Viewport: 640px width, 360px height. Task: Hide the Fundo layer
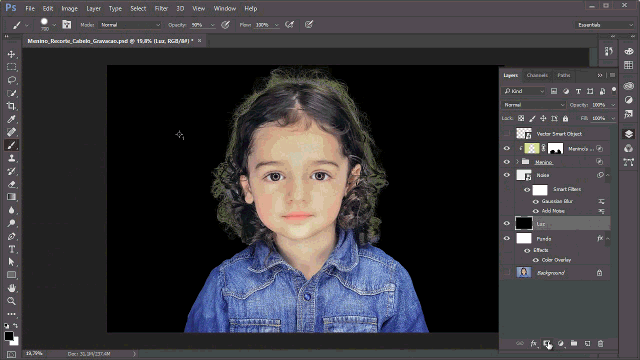tap(507, 239)
